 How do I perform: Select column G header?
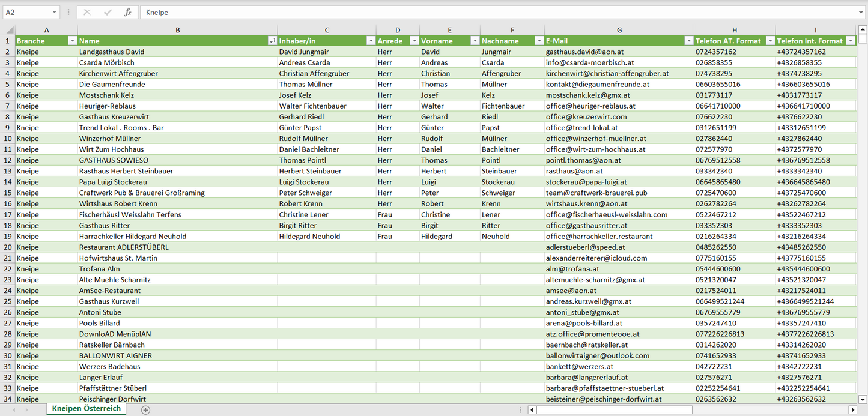619,30
